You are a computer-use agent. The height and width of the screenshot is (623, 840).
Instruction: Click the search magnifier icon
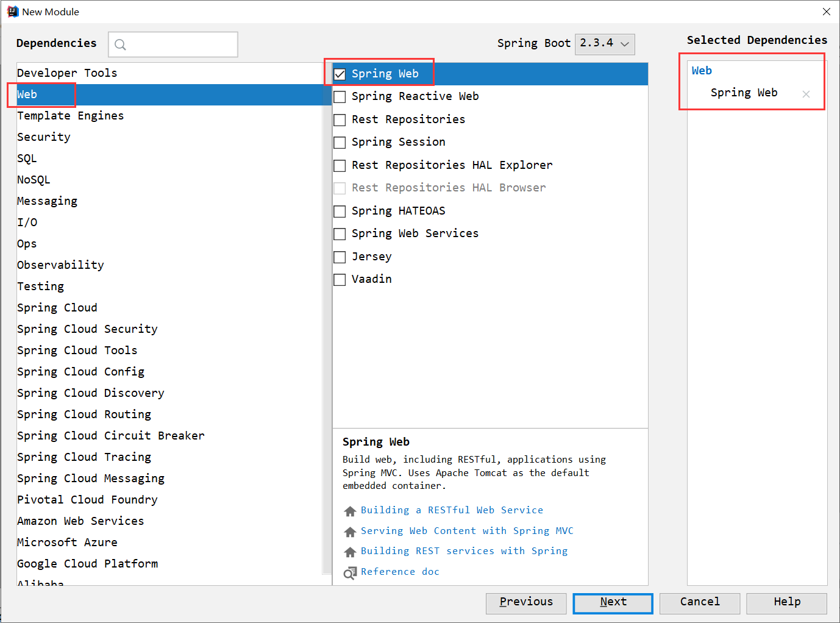[x=120, y=44]
